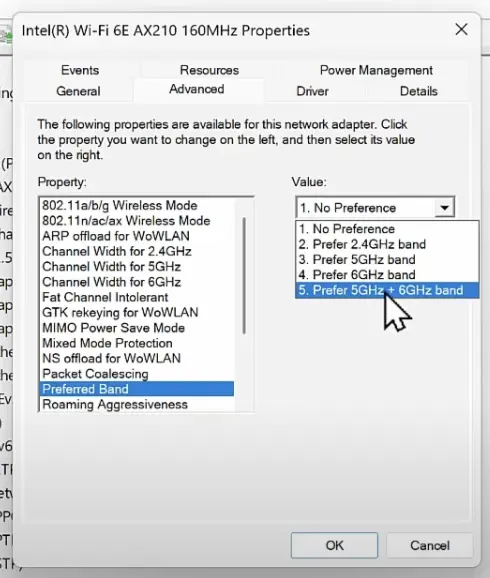Switch to the General tab
Viewport: 490px width, 578px height.
pyautogui.click(x=78, y=91)
